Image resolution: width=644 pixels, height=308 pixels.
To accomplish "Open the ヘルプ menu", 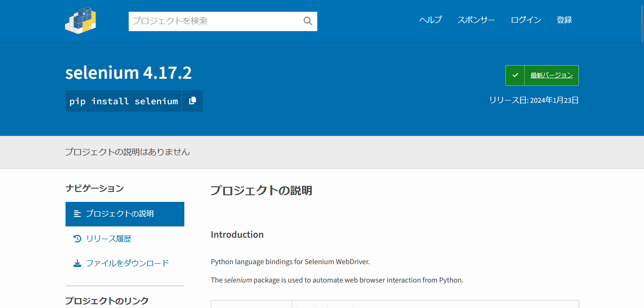I will click(429, 20).
